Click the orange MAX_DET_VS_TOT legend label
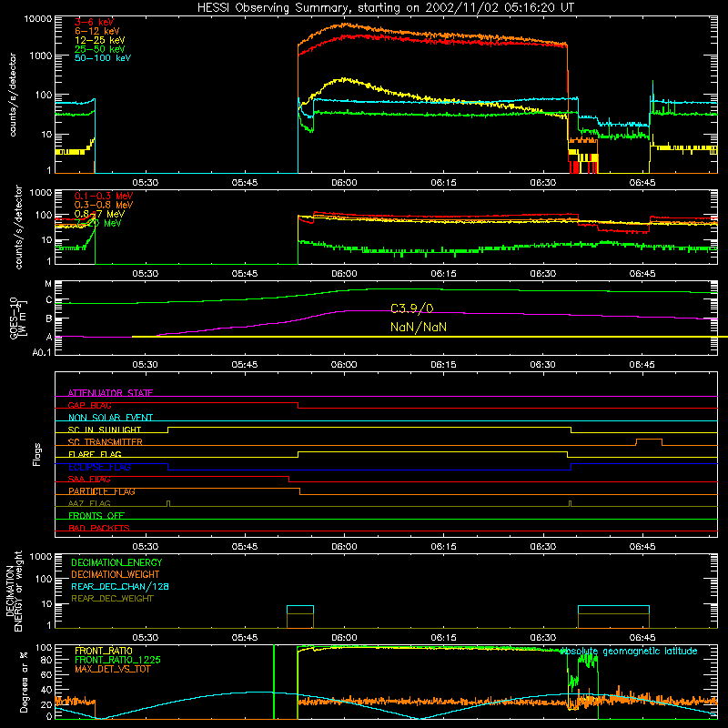 (x=112, y=669)
